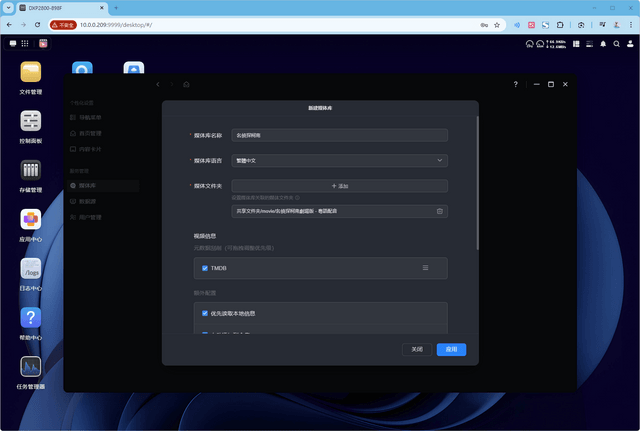Click the search magnifier in NAS top bar
640x431 pixels.
[616, 44]
